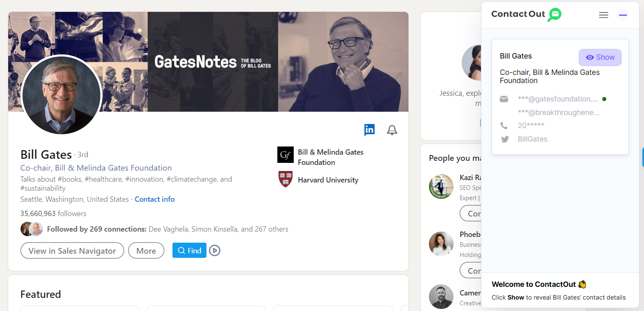Click Phoebe's profile avatar
The image size is (644, 311).
441,244
